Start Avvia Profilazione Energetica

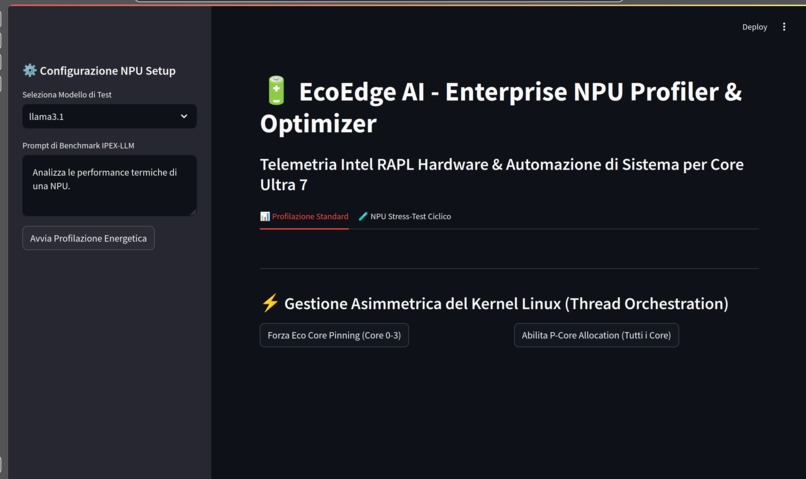click(x=88, y=238)
